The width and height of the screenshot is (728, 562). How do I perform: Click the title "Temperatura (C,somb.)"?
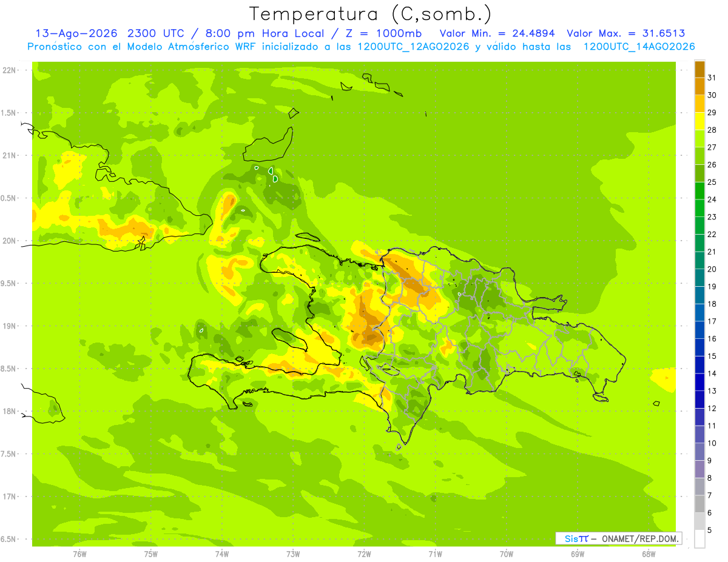370,15
